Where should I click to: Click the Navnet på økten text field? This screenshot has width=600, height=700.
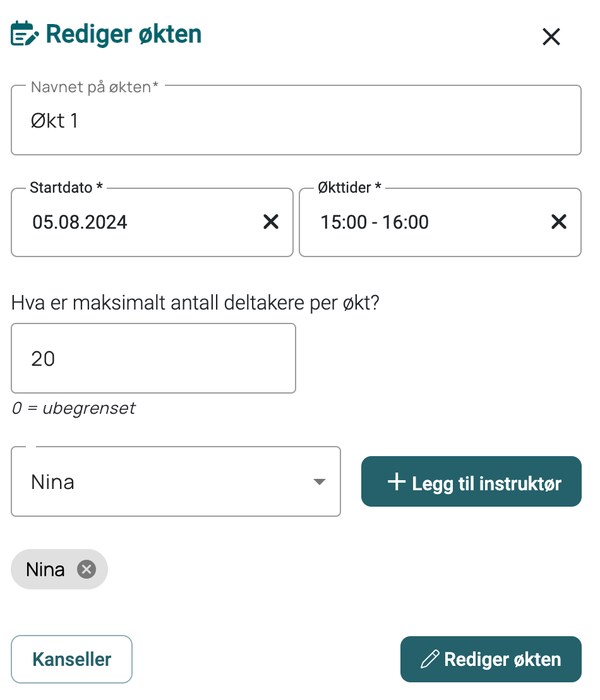(296, 121)
